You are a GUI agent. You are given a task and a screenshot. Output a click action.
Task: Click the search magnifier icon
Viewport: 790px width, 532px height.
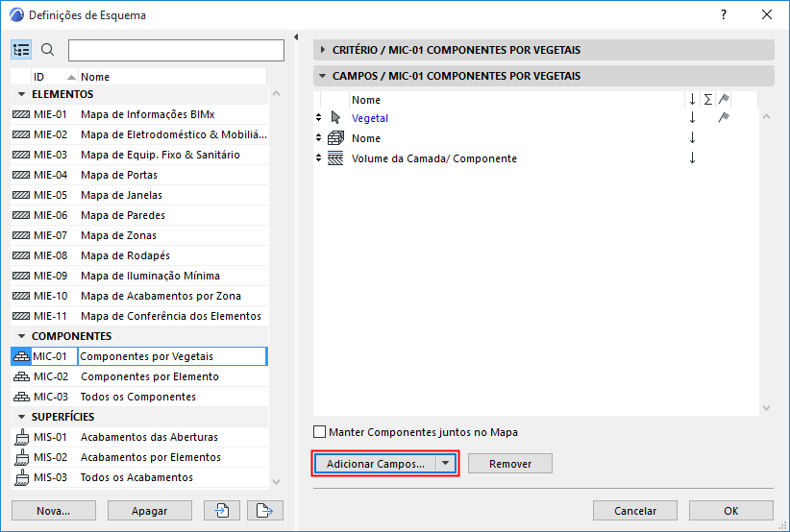coord(47,50)
